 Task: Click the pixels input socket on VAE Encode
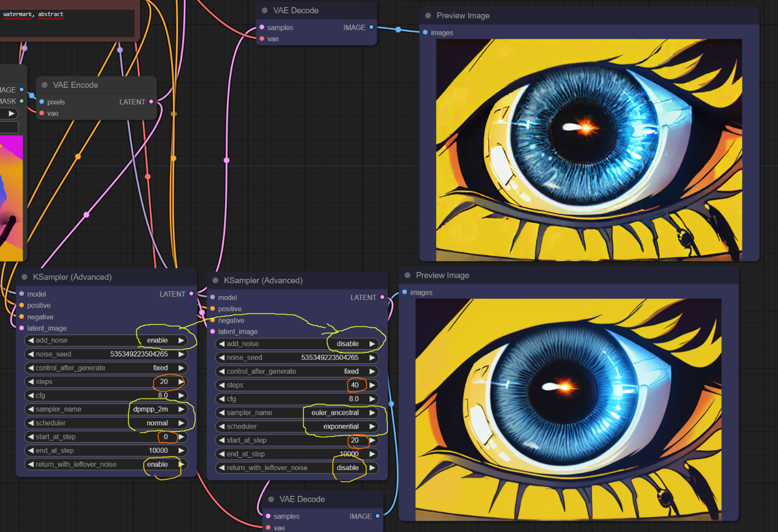pyautogui.click(x=42, y=102)
